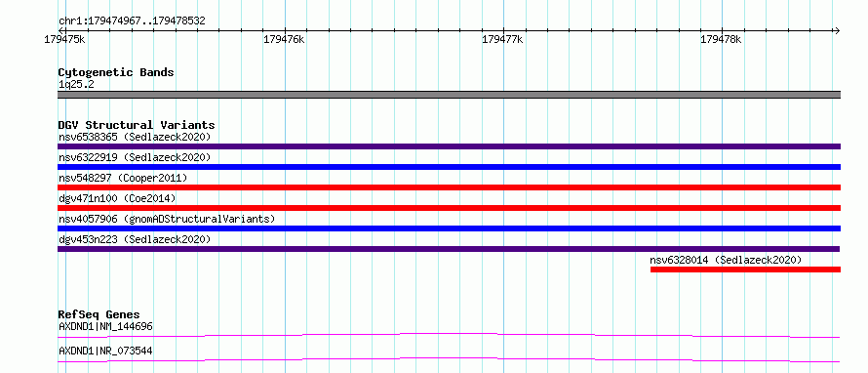Select the blue nsv4057906 variant bar
The height and width of the screenshot is (373, 868).
[x=449, y=228]
